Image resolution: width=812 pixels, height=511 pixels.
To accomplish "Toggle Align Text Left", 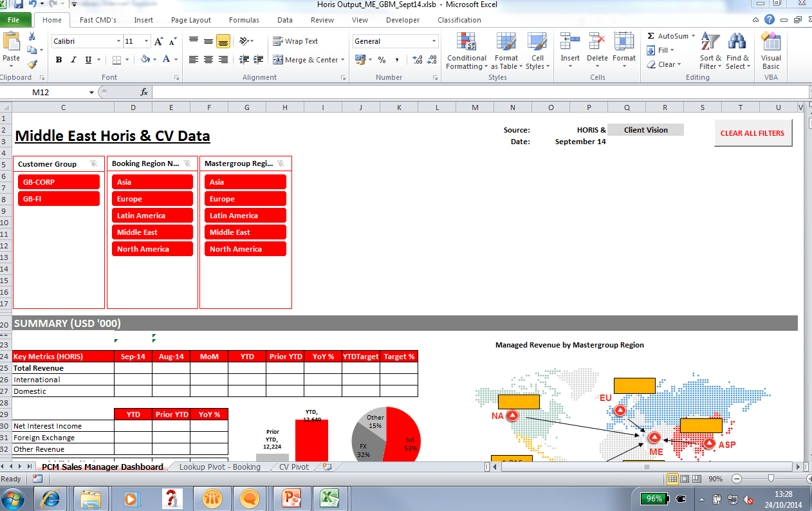I will tap(194, 60).
